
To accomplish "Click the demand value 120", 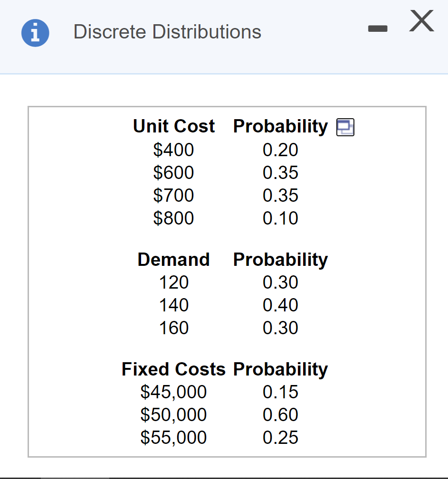I will point(174,282).
